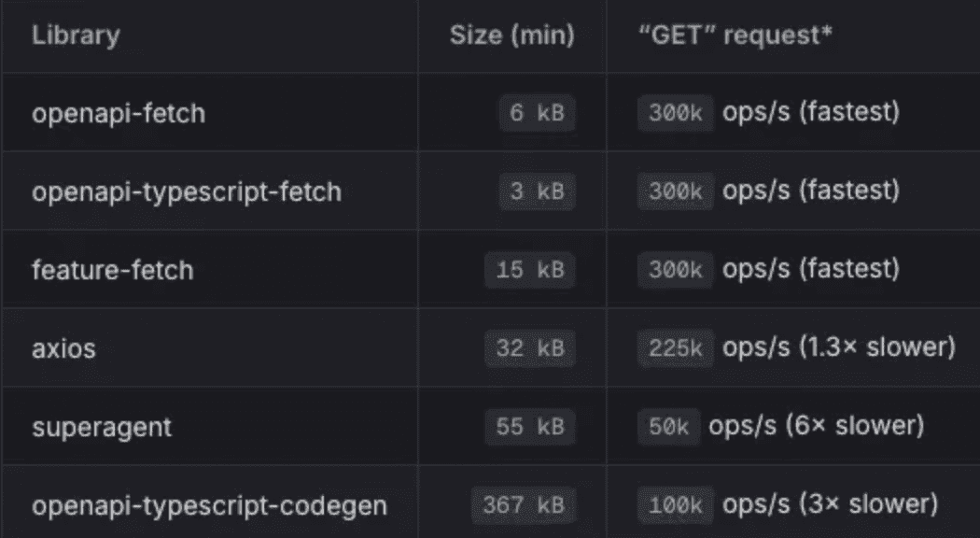Click the openapi-typescript-codegen library name

210,506
